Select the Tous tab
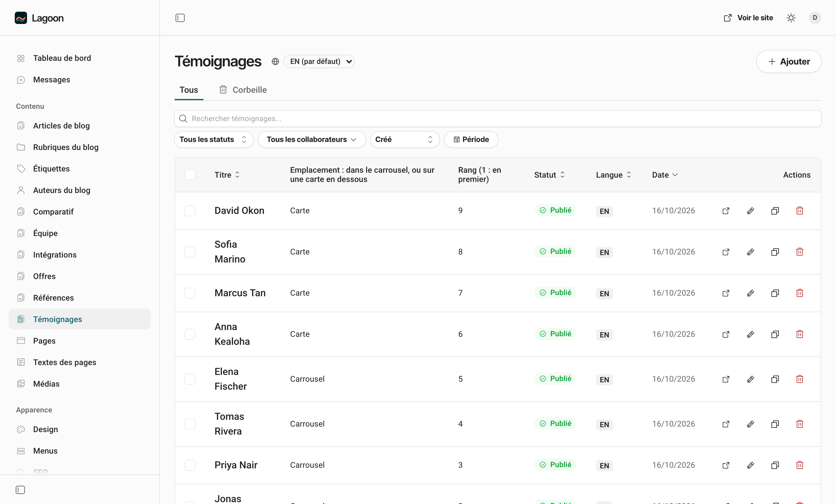 point(189,90)
